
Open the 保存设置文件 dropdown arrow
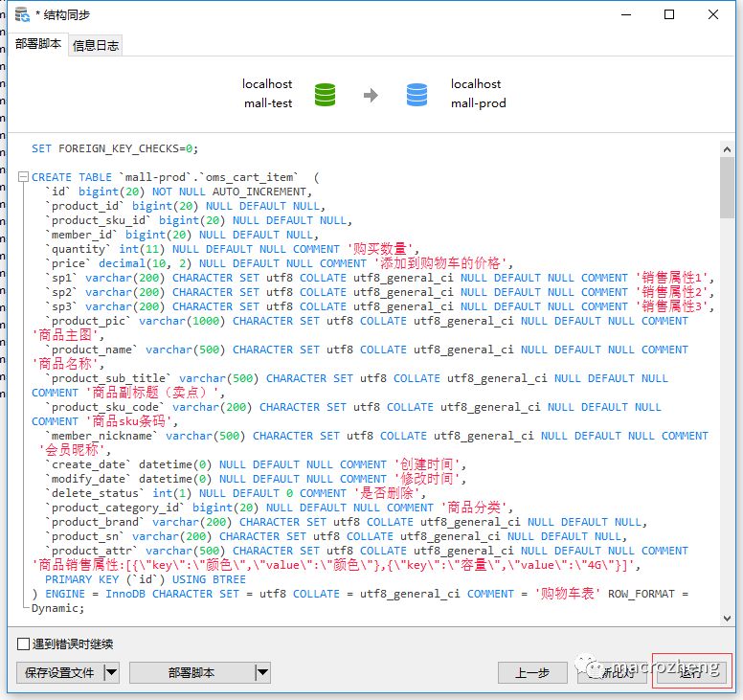pos(111,672)
